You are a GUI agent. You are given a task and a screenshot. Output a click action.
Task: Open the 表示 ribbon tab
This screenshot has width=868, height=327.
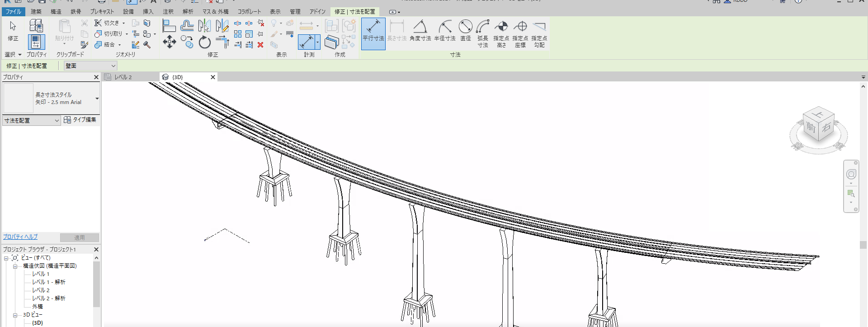click(275, 12)
